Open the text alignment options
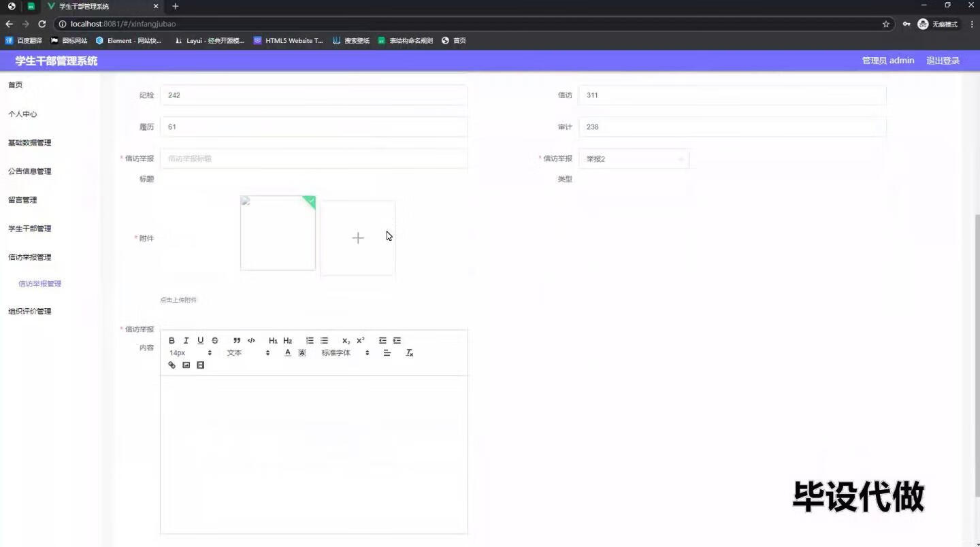This screenshot has height=547, width=980. 387,352
